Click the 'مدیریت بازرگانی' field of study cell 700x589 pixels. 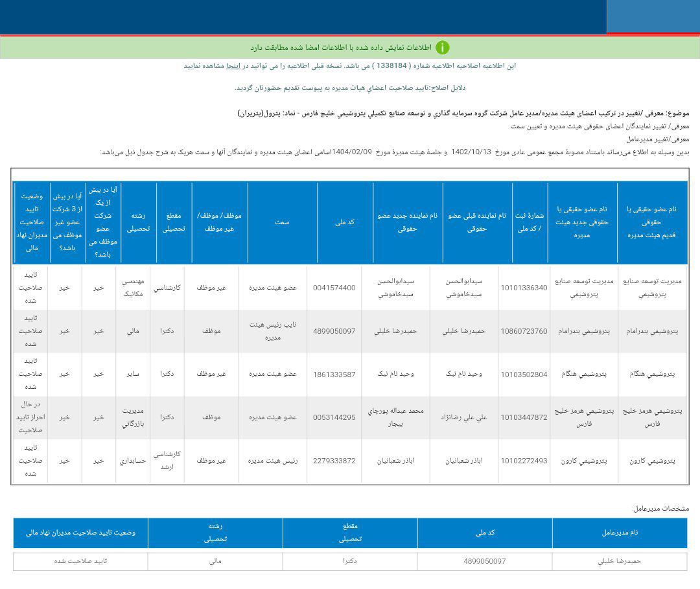click(133, 417)
